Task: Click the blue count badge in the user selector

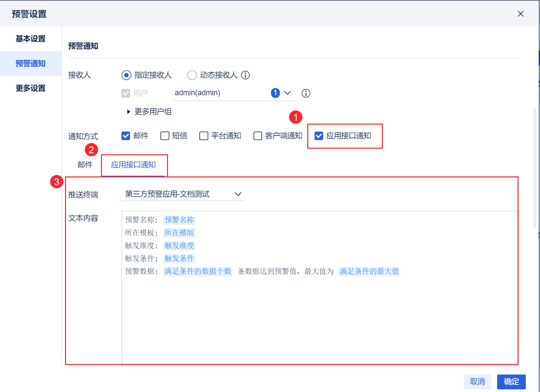Action: pos(275,93)
